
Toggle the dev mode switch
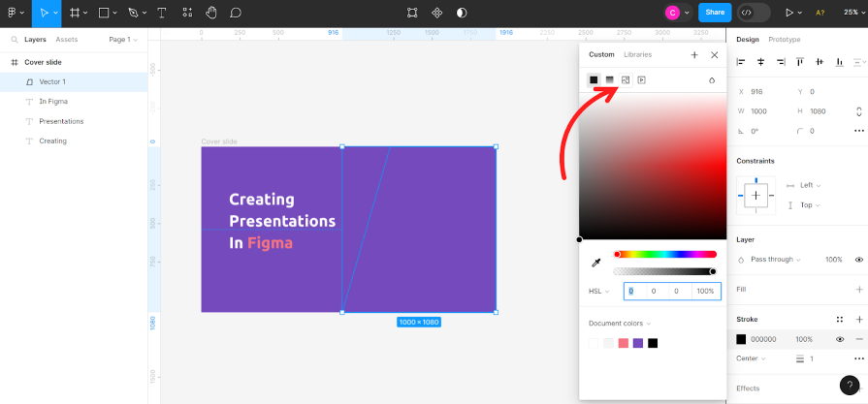point(754,13)
